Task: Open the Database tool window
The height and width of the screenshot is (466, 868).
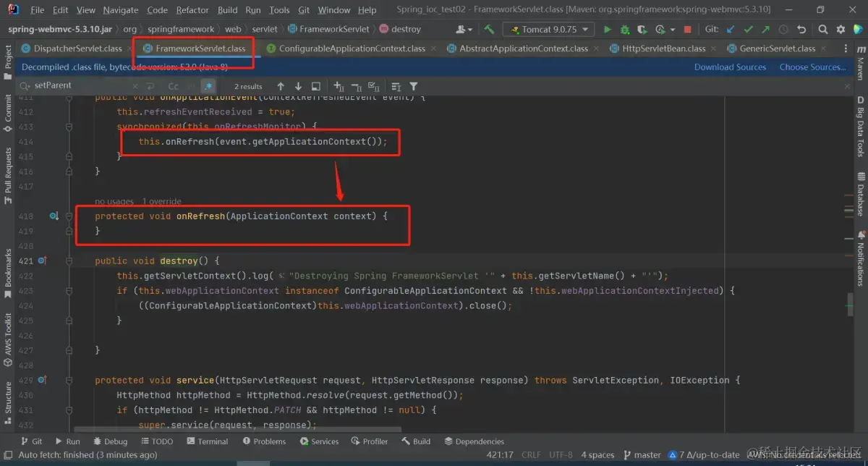Action: [861, 195]
